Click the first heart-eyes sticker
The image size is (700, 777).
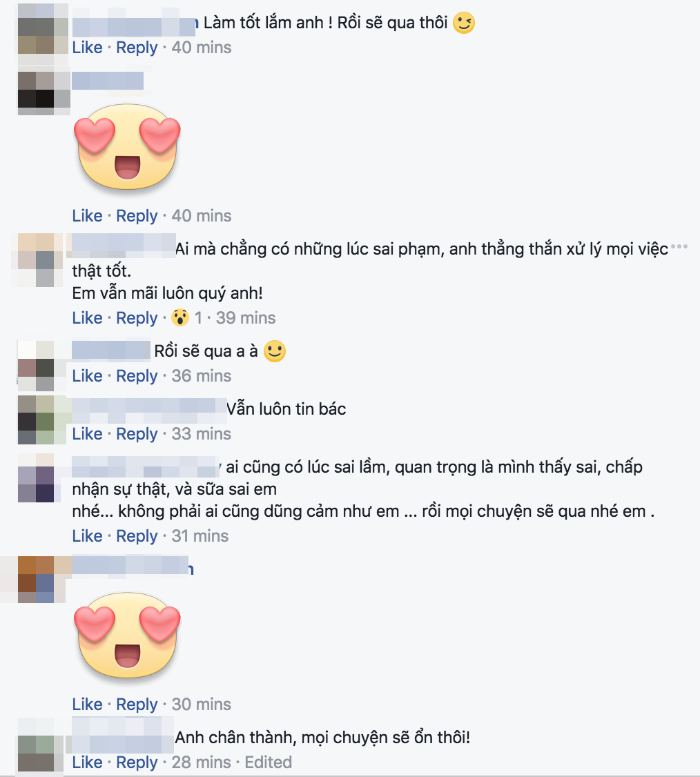(128, 147)
